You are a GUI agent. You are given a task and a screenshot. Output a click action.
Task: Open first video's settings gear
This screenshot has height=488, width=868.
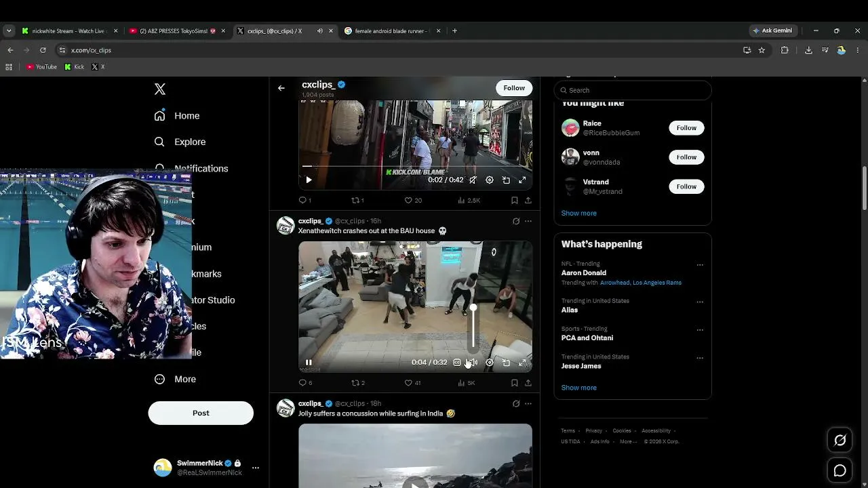(490, 180)
